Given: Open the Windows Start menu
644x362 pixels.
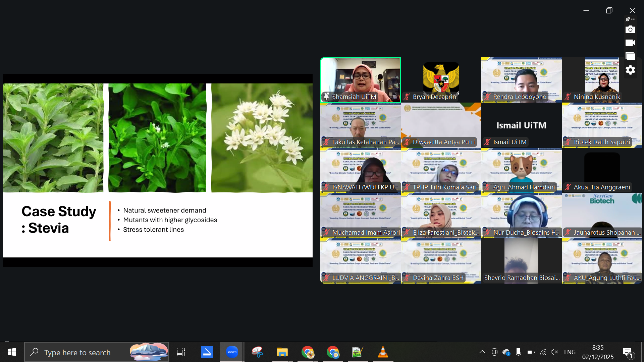Looking at the screenshot, I should 12,352.
